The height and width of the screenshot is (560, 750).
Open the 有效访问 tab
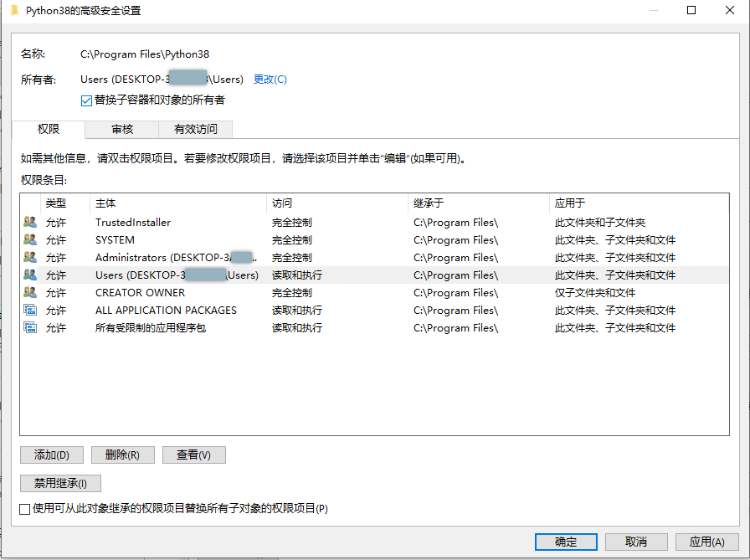pos(195,129)
